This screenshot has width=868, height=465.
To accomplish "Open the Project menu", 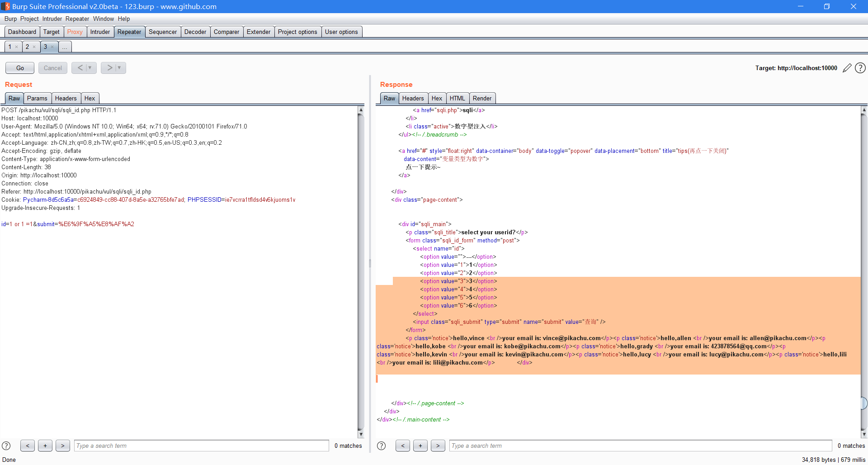I will coord(29,19).
